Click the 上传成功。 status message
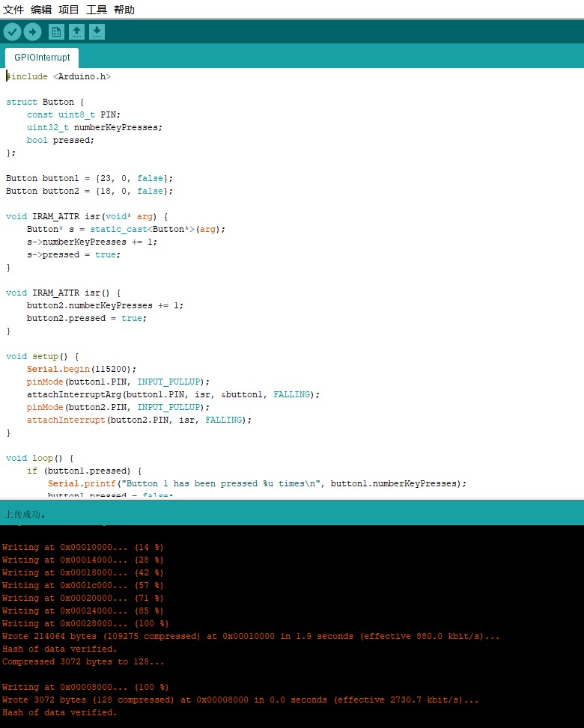This screenshot has height=728, width=584. [x=25, y=514]
